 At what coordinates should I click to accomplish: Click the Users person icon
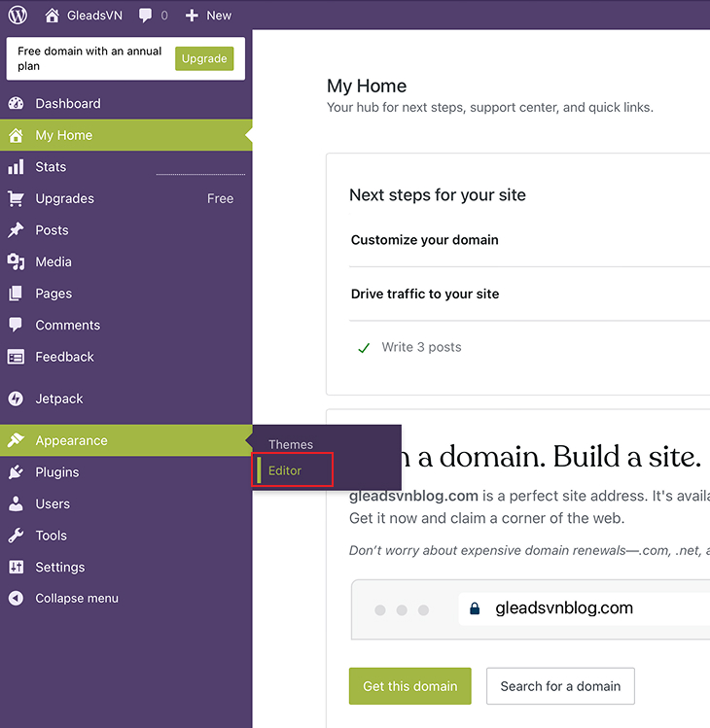(16, 503)
